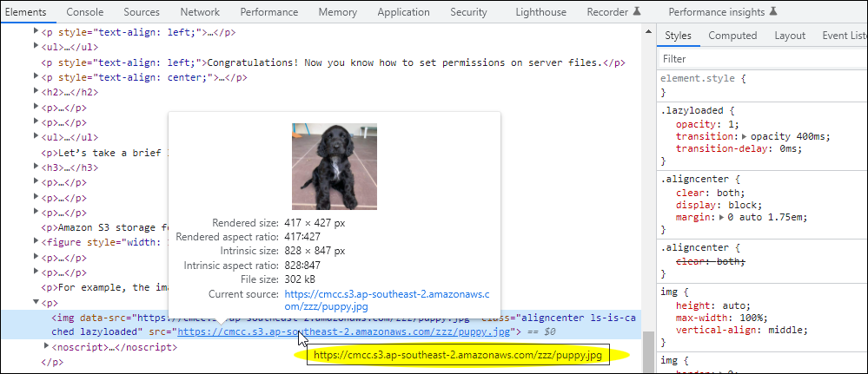Select the Congratulations paragraph row
The height and width of the screenshot is (374, 868).
[x=334, y=62]
